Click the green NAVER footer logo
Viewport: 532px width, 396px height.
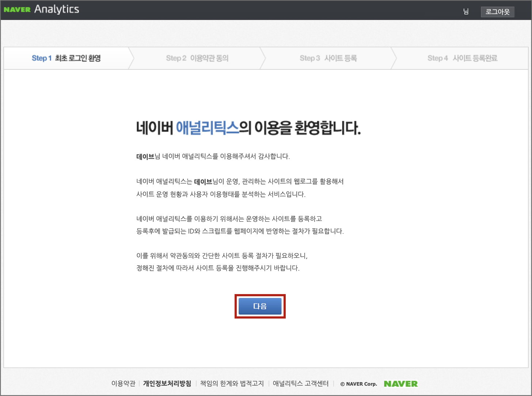click(400, 384)
